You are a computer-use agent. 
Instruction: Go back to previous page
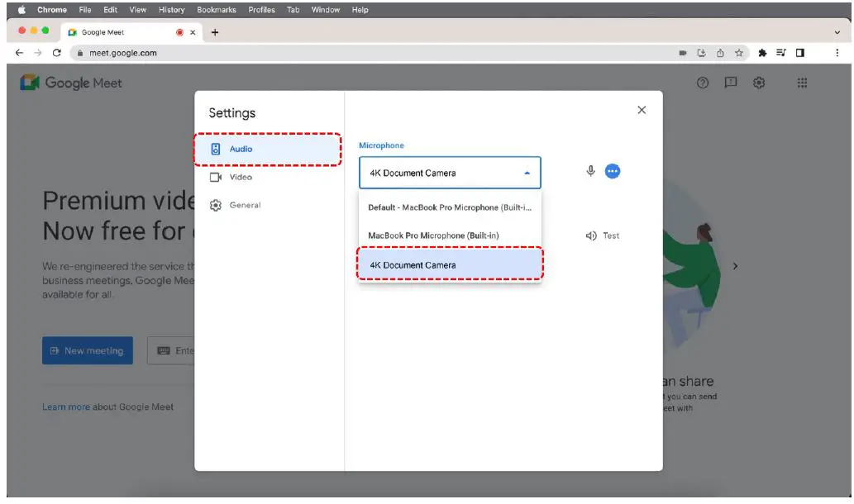coord(20,53)
